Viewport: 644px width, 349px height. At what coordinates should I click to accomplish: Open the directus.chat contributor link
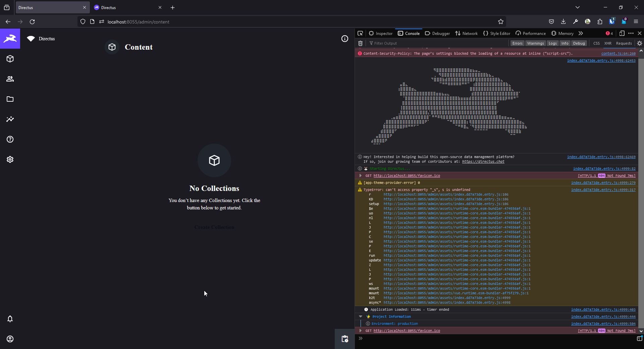483,161
